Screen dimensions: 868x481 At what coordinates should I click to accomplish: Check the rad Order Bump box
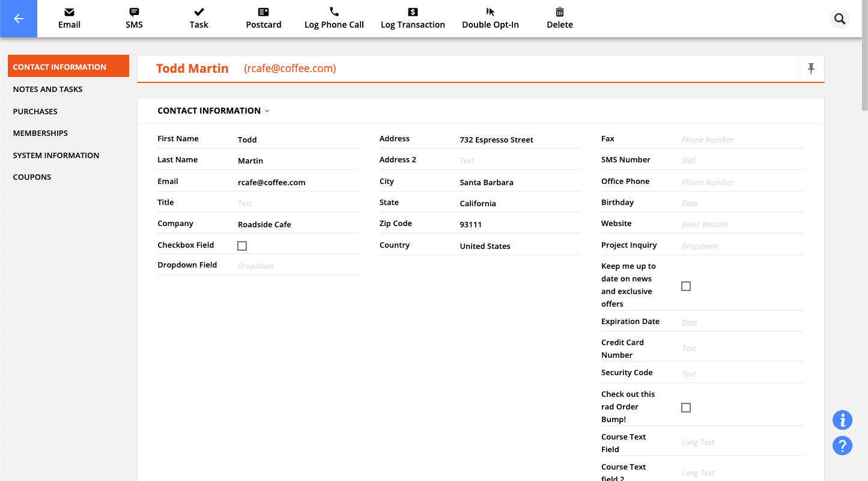coord(685,407)
